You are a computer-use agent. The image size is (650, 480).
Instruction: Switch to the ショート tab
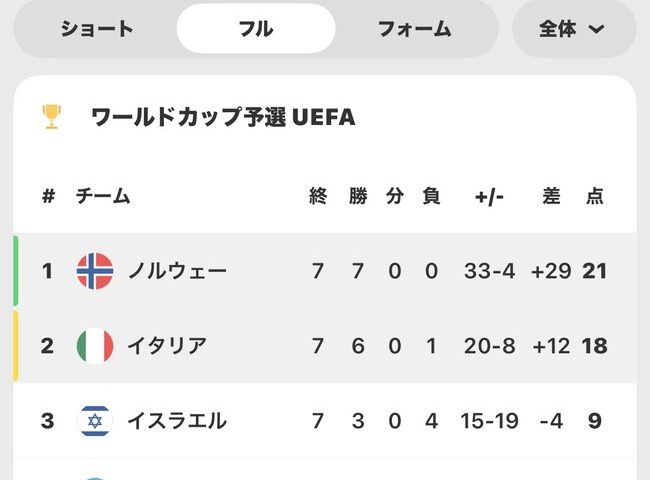pyautogui.click(x=96, y=28)
